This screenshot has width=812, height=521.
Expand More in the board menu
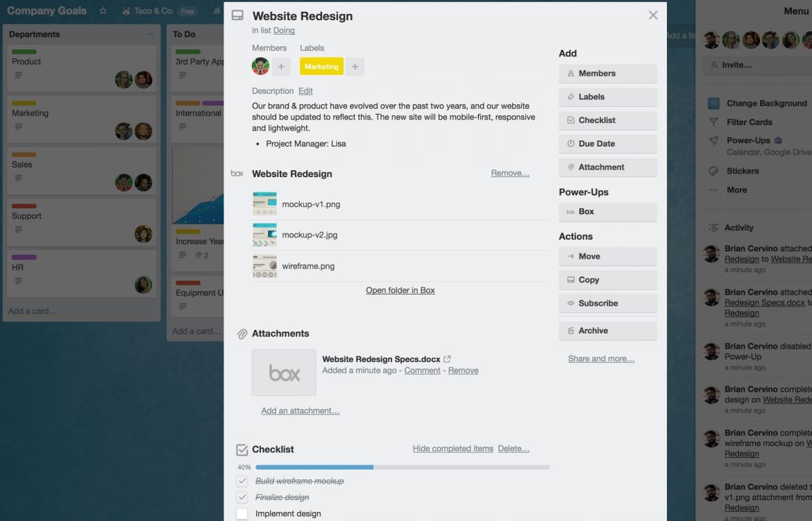pos(736,190)
